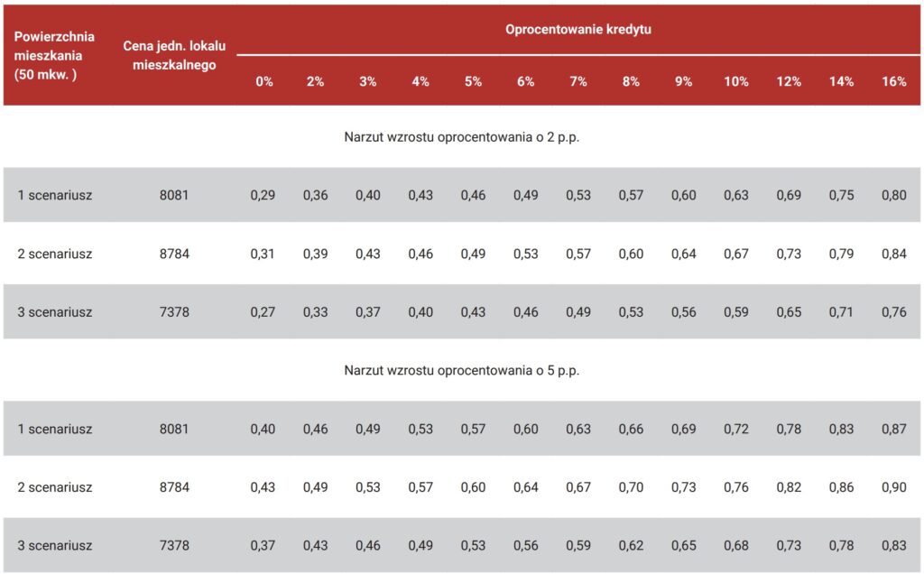This screenshot has width=924, height=574.
Task: Select the 0,31 value cell
Action: (263, 254)
